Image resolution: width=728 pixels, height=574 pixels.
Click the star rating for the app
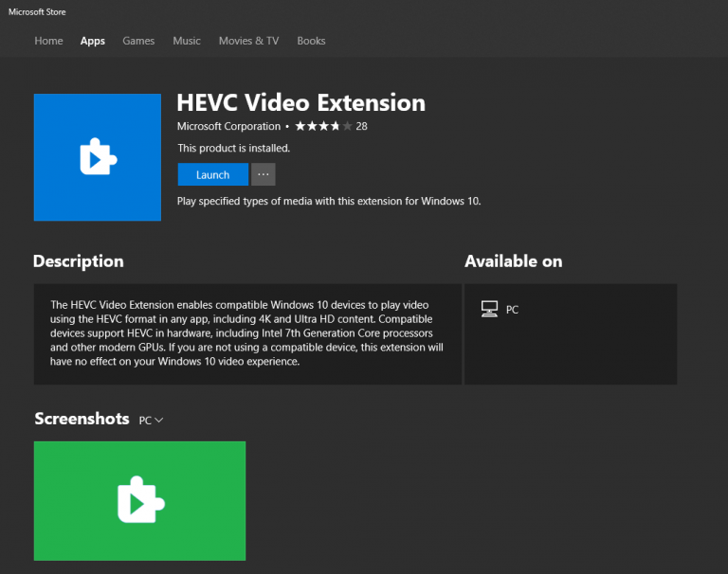(x=323, y=126)
